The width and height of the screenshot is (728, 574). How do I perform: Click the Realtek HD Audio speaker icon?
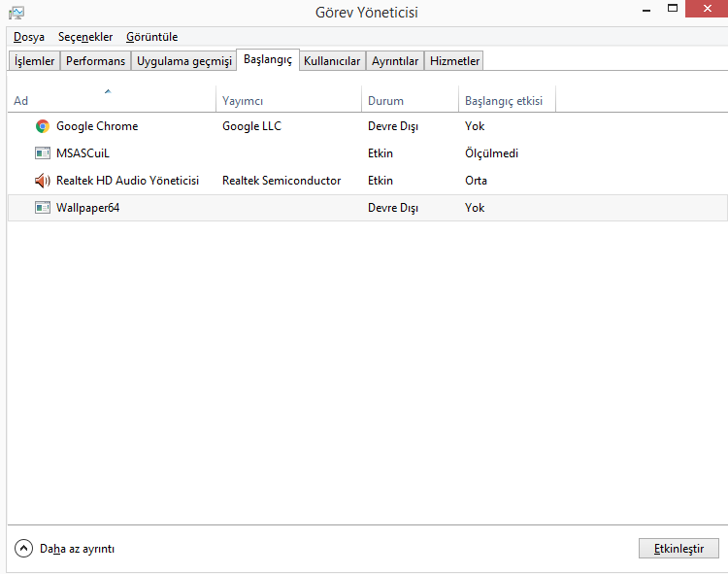[x=42, y=181]
